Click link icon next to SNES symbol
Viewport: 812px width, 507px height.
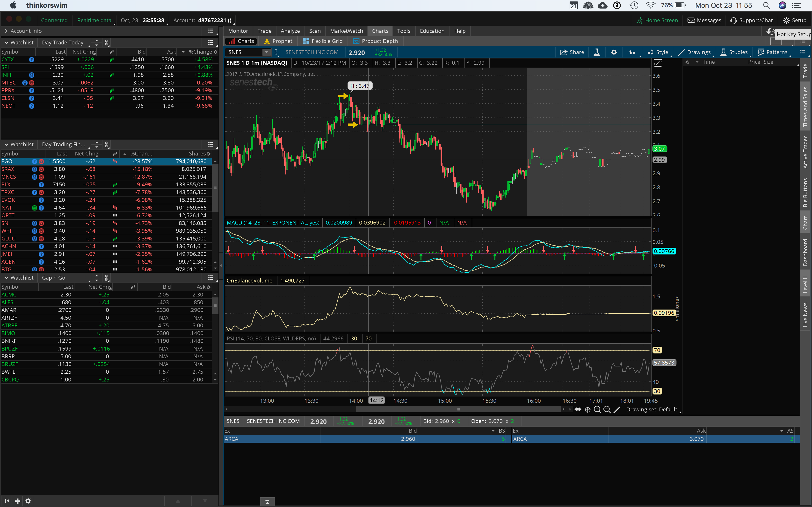click(x=276, y=52)
